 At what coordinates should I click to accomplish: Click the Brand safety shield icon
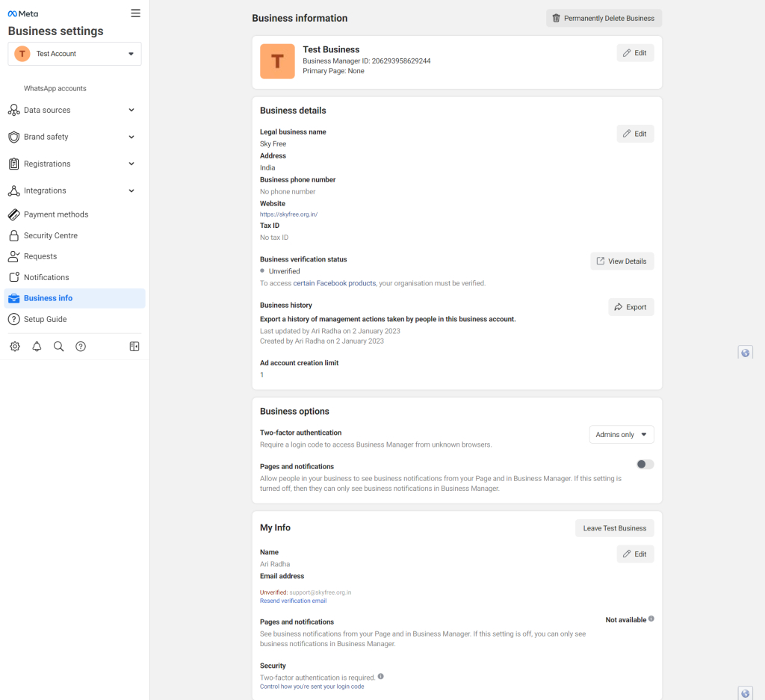[x=14, y=137]
